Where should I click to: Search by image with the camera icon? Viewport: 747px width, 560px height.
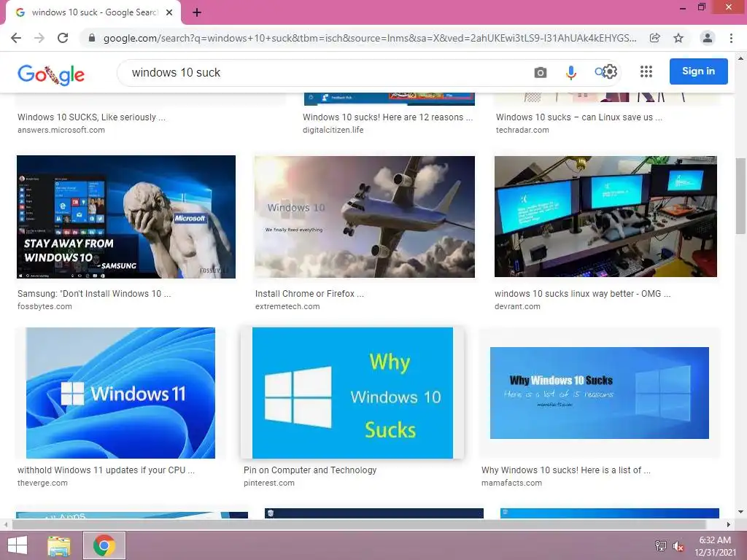(541, 72)
